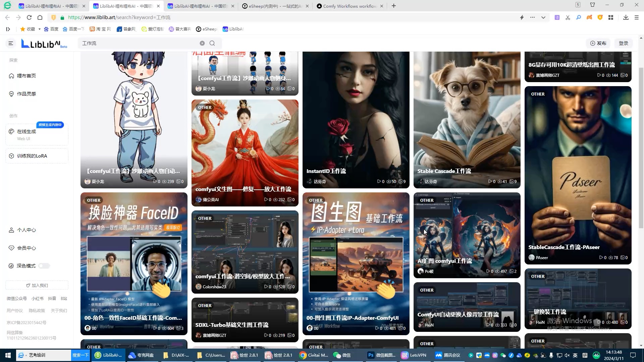
Task: Click the browser address bar URL
Action: [x=119, y=17]
